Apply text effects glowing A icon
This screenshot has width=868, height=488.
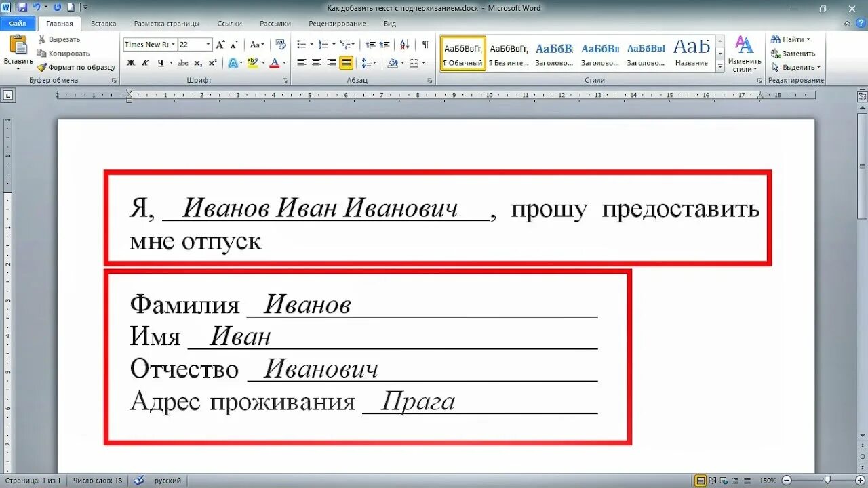(x=233, y=63)
